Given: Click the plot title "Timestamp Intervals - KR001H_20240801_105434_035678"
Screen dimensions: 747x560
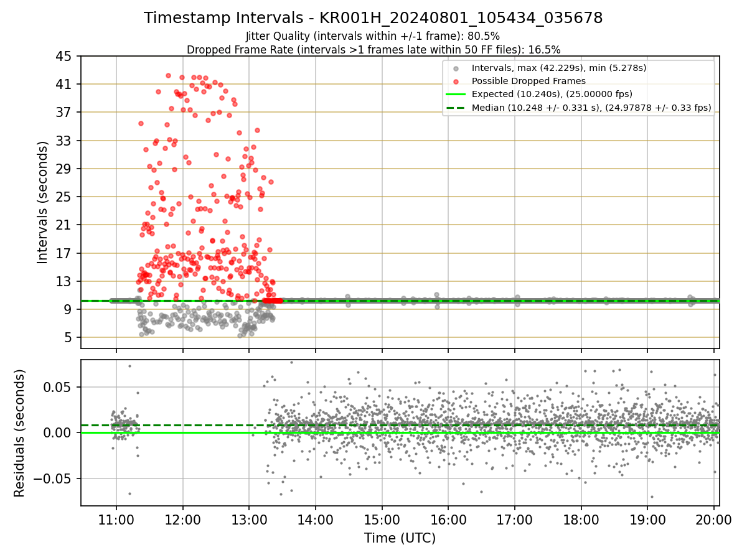Looking at the screenshot, I should coord(374,18).
